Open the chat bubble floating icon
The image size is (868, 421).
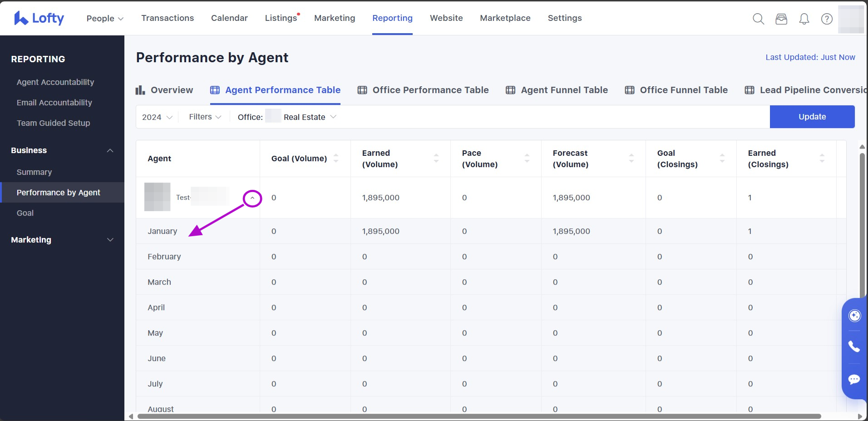[x=854, y=379]
